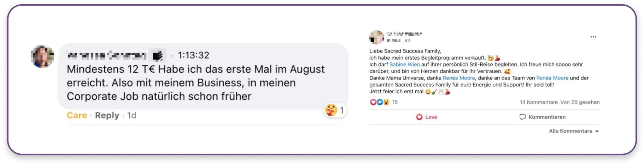This screenshot has height=165, width=644.
Task: Click the badge icon beside commenter name
Action: [157, 55]
